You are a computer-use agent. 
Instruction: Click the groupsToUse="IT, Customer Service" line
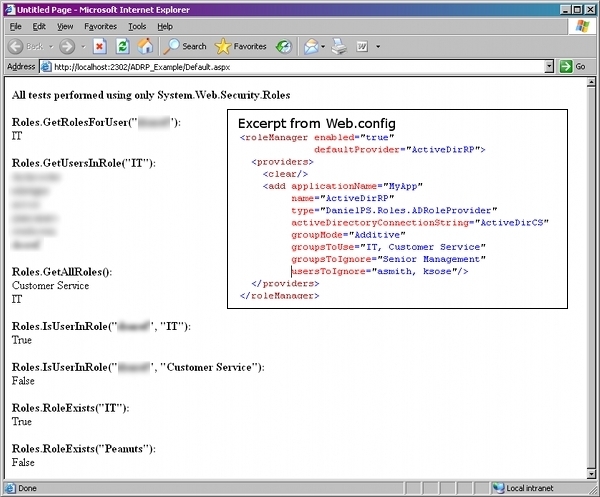point(388,247)
